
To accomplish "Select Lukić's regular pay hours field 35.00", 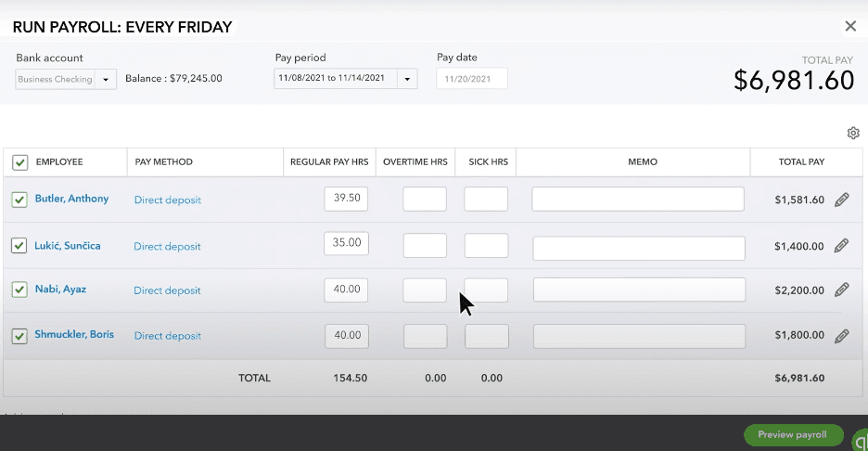I will pos(347,243).
